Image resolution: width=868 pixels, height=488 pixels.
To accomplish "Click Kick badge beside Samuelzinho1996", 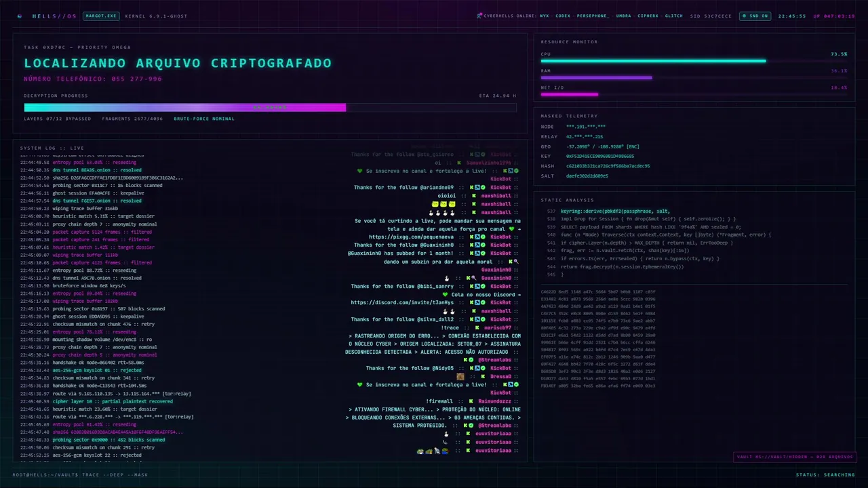I will [459, 163].
